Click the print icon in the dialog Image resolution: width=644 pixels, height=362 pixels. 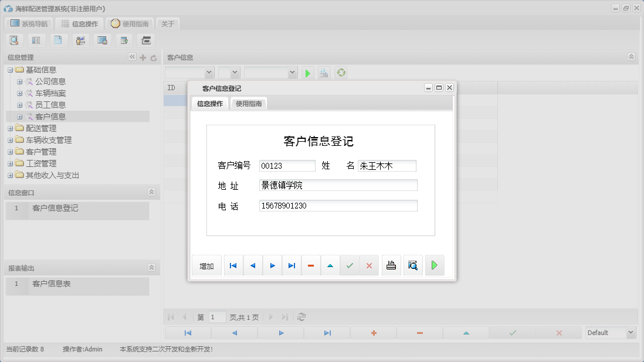point(391,265)
